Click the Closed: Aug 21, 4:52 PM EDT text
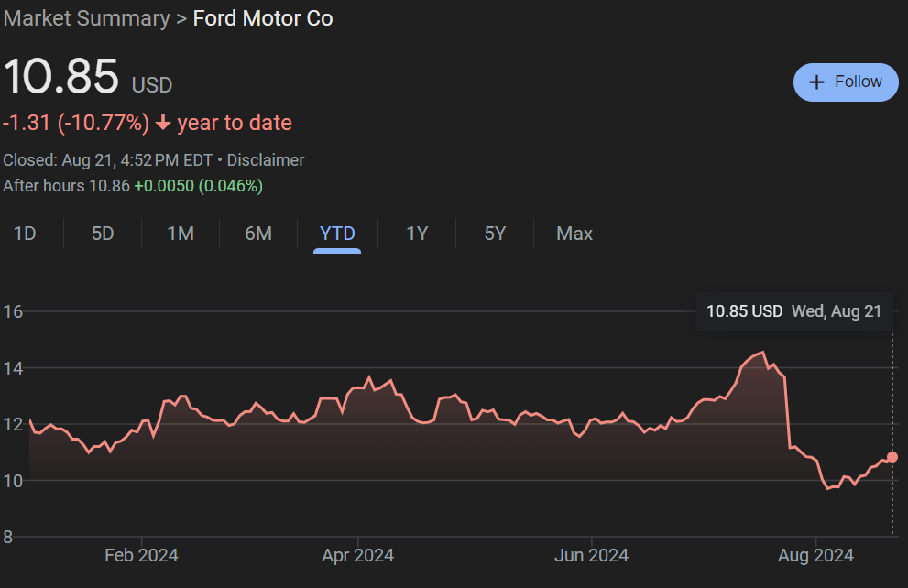This screenshot has height=588, width=908. pos(108,160)
